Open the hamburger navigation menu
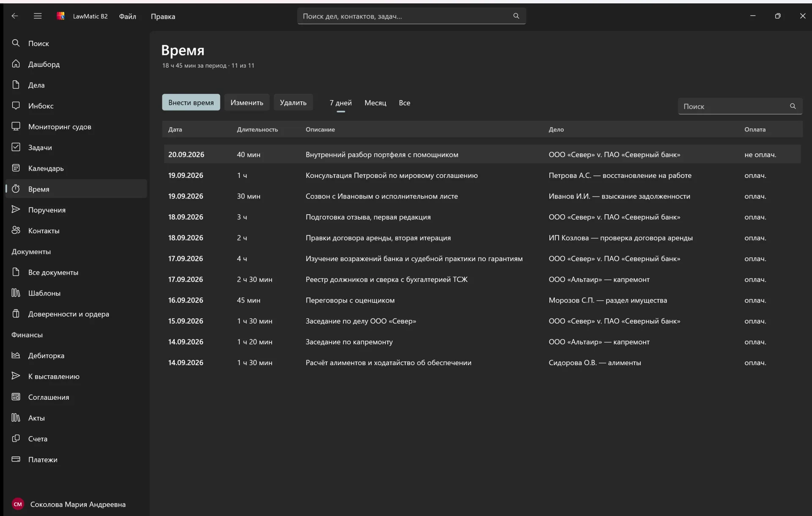 pos(38,16)
